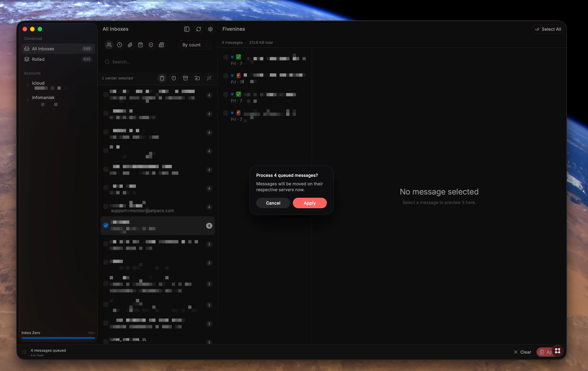Select the shield-check filter icon
The image size is (588, 371).
pos(151,45)
